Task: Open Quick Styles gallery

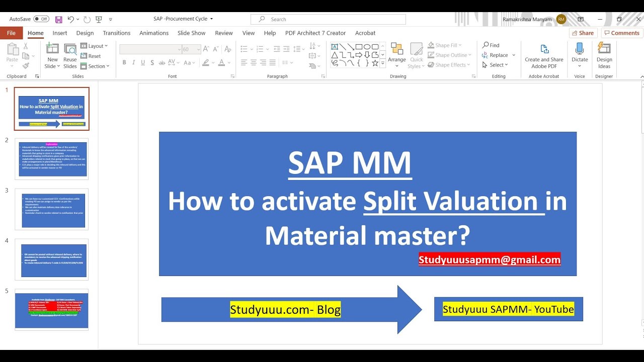Action: 416,55
